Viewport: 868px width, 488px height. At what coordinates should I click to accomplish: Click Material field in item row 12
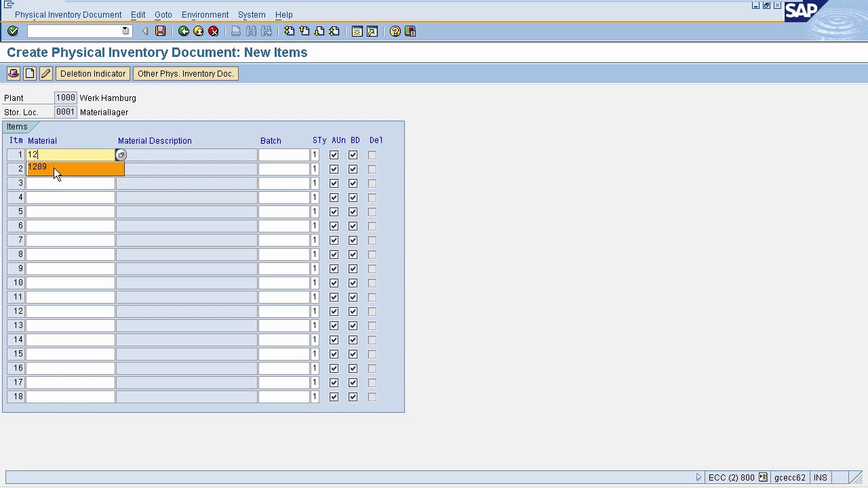(71, 312)
